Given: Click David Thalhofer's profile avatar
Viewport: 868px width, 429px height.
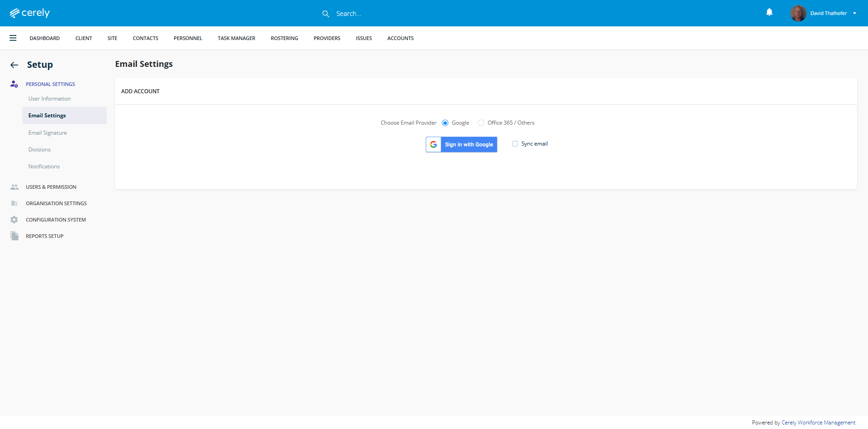Looking at the screenshot, I should 798,13.
